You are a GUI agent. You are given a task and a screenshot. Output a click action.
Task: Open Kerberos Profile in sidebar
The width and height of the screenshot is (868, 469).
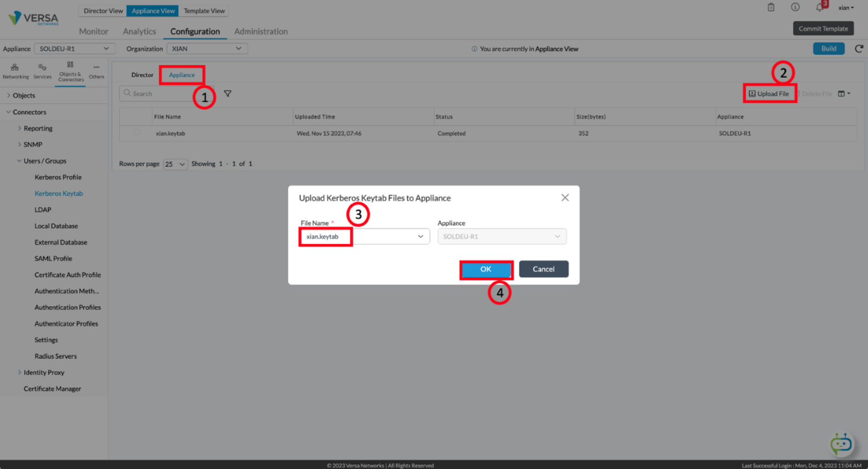coord(58,177)
